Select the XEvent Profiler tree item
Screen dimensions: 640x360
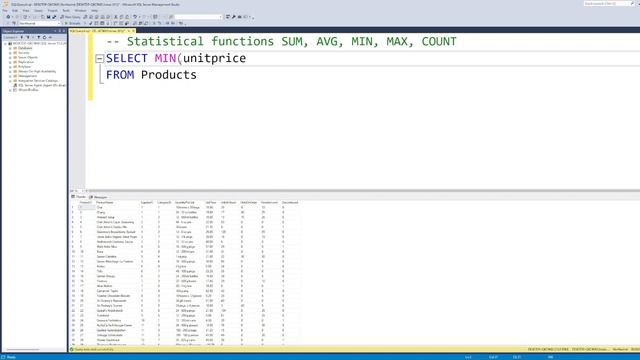28,90
